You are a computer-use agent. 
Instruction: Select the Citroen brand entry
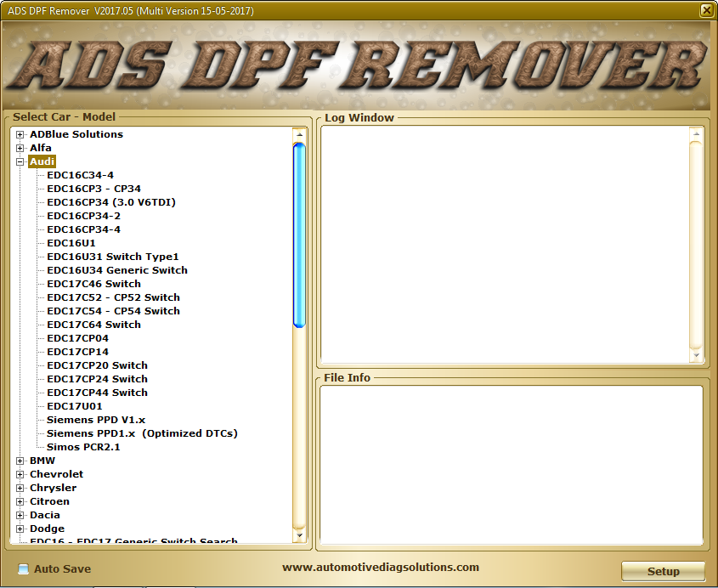tap(49, 501)
